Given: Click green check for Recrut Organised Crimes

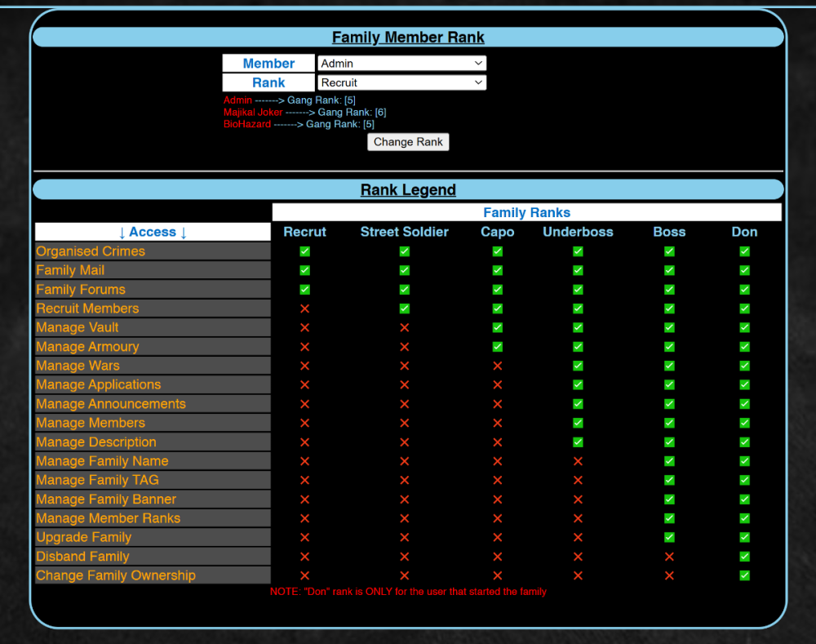Looking at the screenshot, I should pos(304,251).
